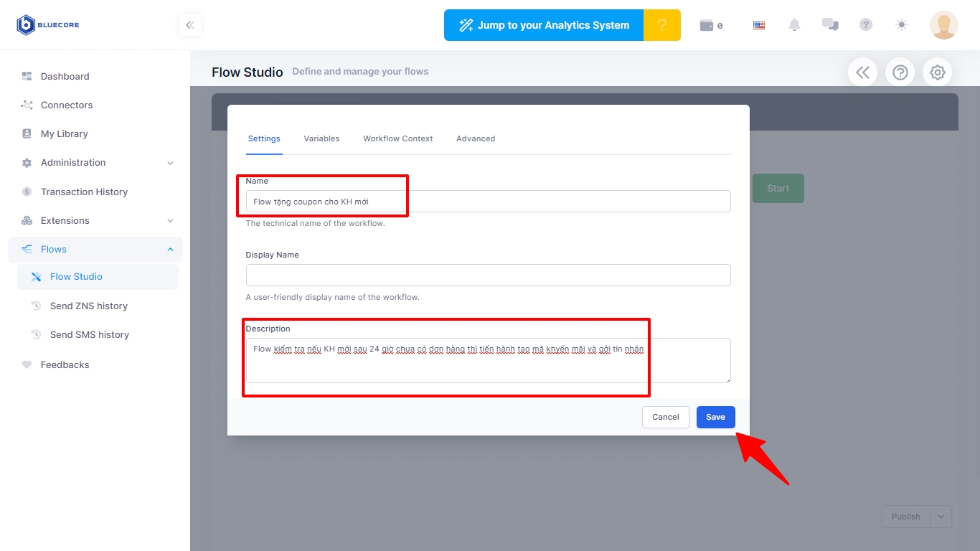
Task: Click the double-chevron back icon in Flow Studio
Action: click(x=862, y=72)
